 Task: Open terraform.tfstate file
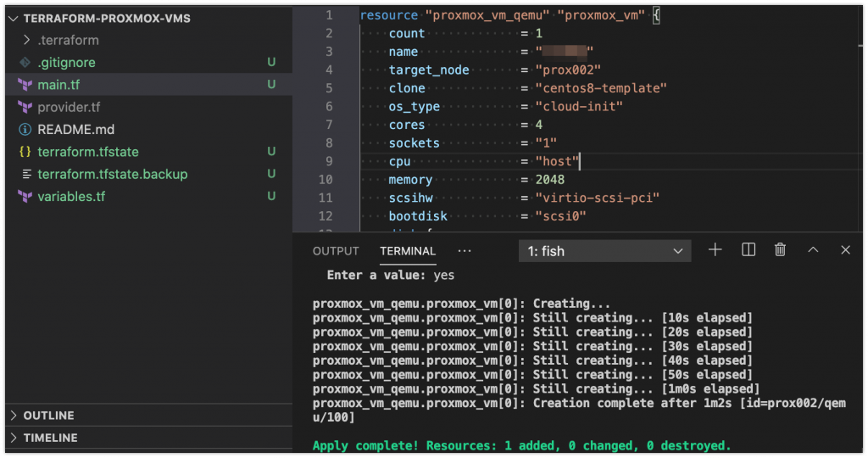(x=88, y=152)
